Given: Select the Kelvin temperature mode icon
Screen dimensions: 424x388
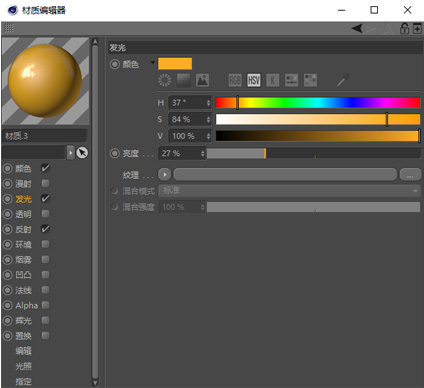Looking at the screenshot, I should tap(272, 80).
